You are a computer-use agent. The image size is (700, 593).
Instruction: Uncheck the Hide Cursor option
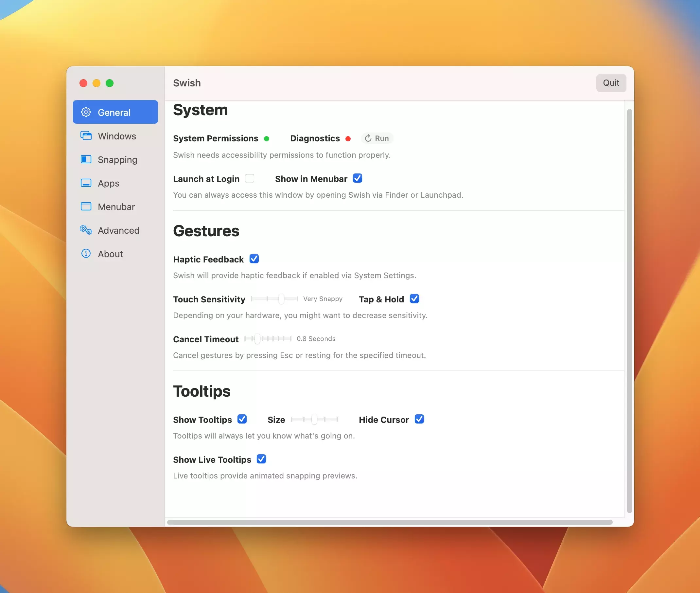pos(419,419)
